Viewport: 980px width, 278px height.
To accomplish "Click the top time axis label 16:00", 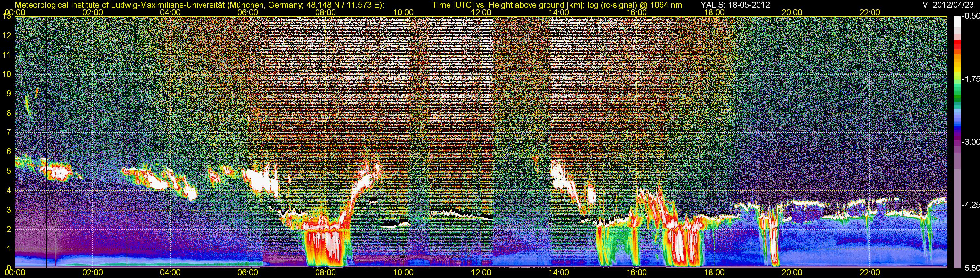I will click(636, 12).
